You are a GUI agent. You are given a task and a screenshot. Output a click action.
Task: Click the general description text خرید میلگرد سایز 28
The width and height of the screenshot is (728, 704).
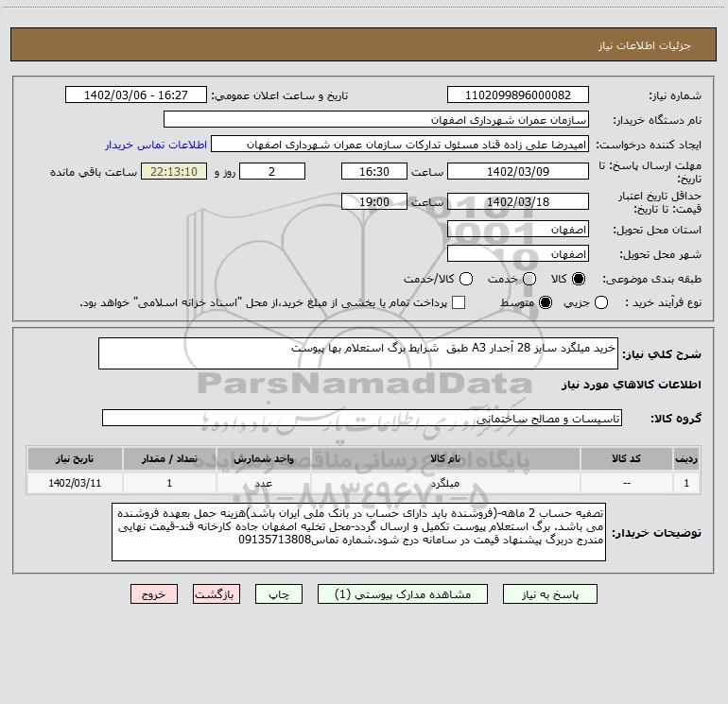click(358, 353)
